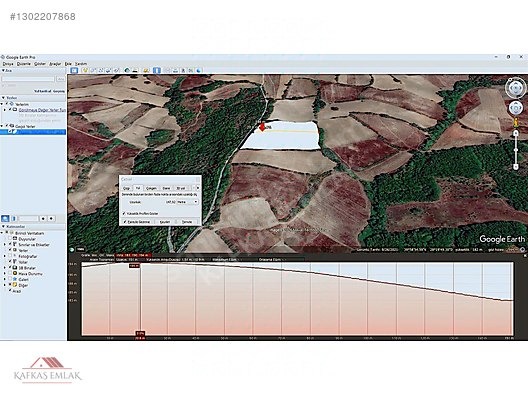Enable the Fotoğraflar layer checkbox
The image size is (528, 396).
click(10, 256)
